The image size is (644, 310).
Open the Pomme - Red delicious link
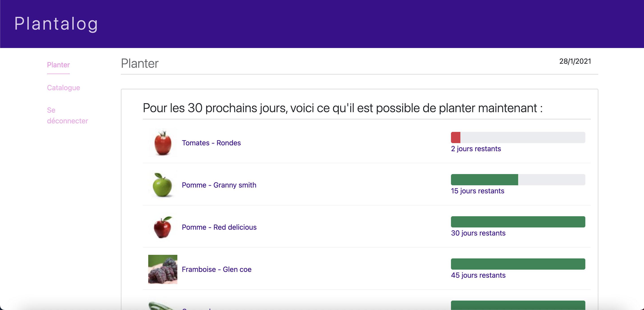click(x=219, y=227)
